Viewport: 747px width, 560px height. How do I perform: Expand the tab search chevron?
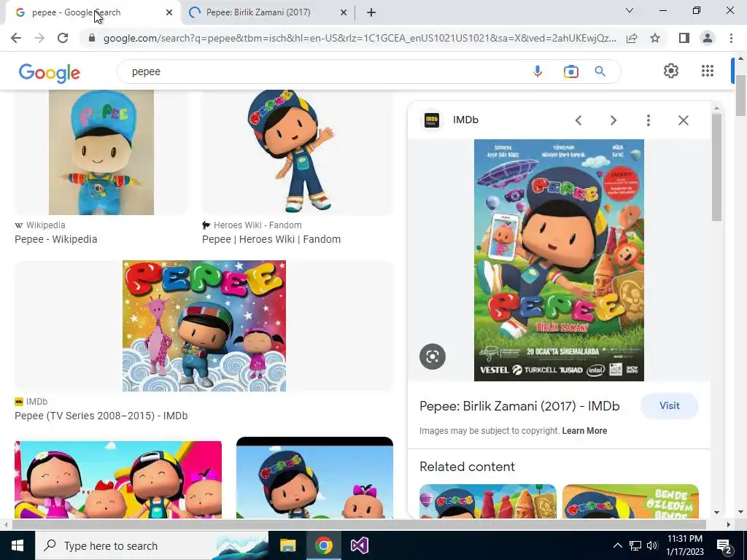tap(630, 10)
